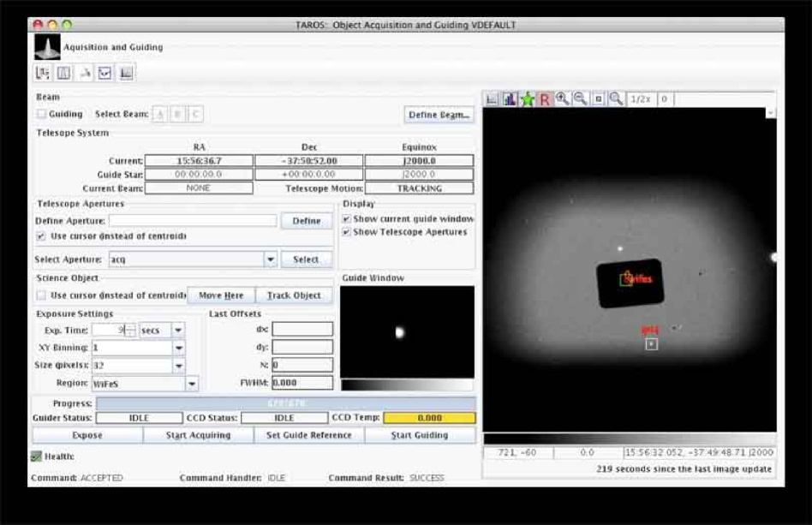Screen dimensions: 812x525
Task: Click the Define Beam button
Action: tap(439, 115)
